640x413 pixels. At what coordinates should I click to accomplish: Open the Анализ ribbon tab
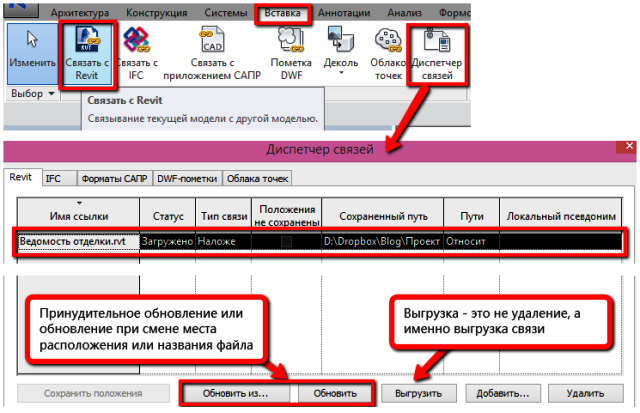coord(404,13)
